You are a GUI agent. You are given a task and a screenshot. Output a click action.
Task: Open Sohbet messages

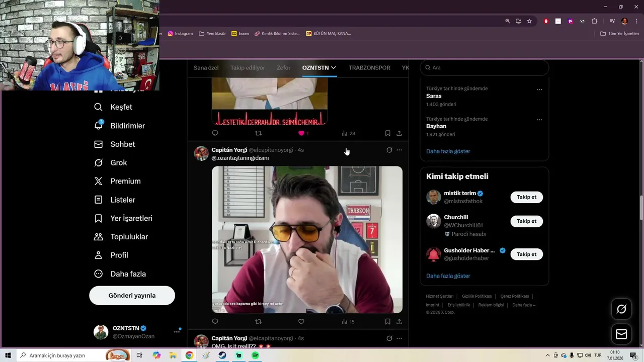coord(114,144)
